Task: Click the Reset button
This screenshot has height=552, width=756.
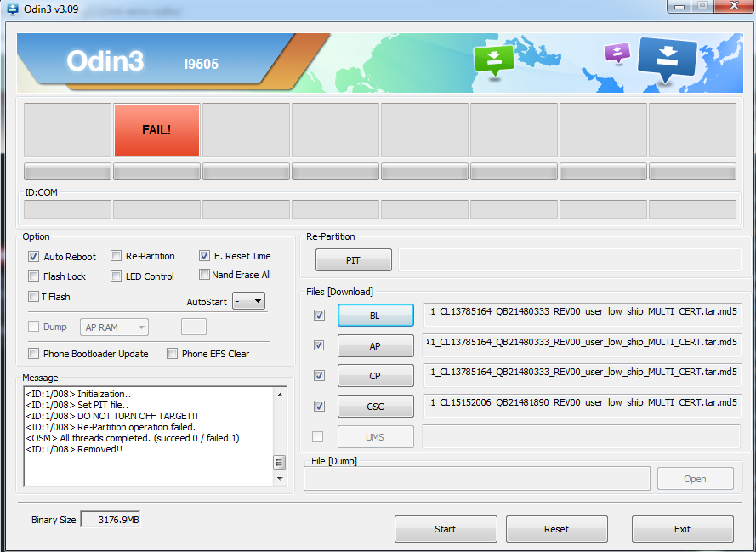Action: pos(557,529)
